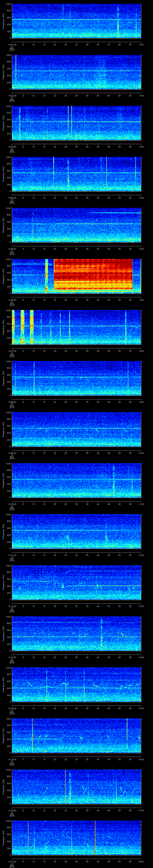The height and width of the screenshot is (868, 153).
Task: Click the '6:05:00' start time label
Action: [12, 249]
